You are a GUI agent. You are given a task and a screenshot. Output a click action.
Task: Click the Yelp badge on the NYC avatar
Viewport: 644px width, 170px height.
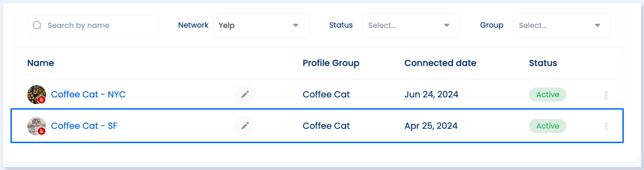coord(42,100)
